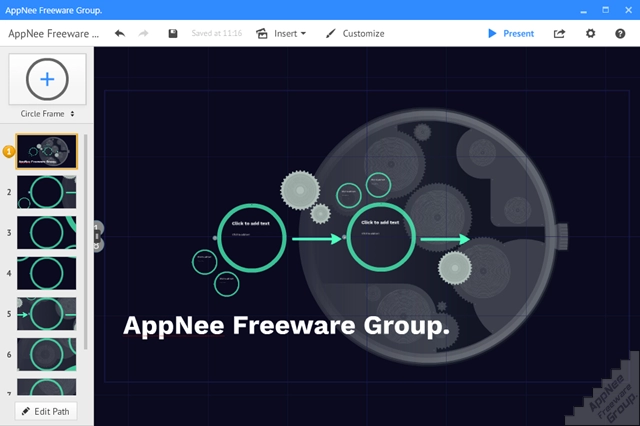This screenshot has width=640, height=426.
Task: Undo the last action
Action: pos(120,33)
